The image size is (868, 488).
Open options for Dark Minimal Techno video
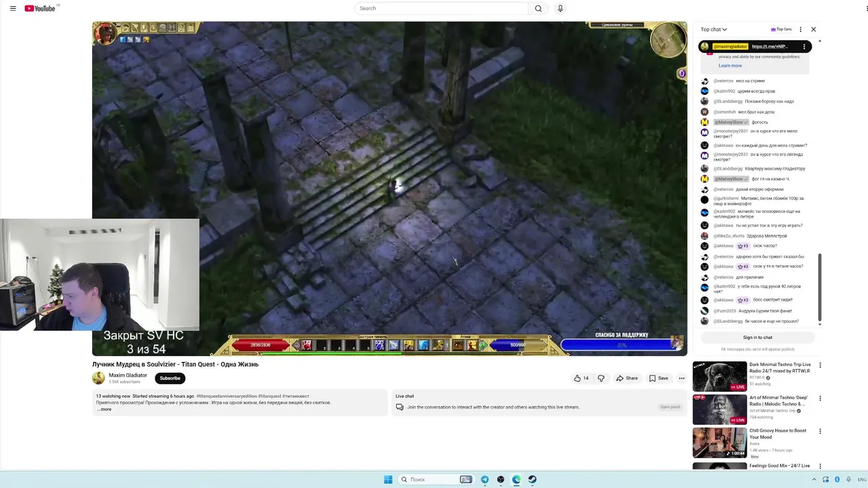point(820,365)
